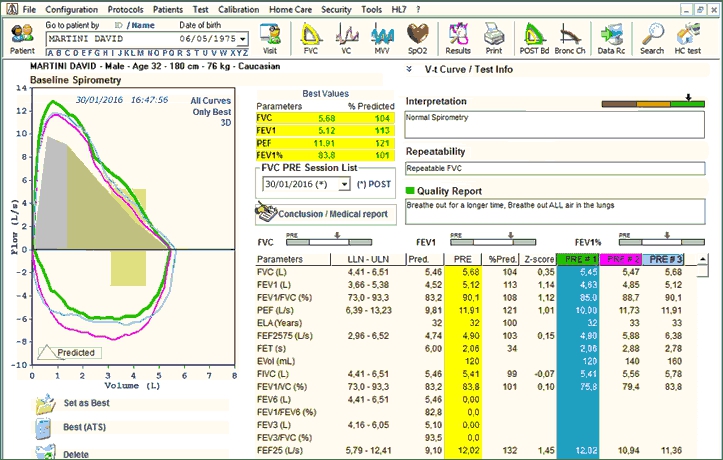Open the SpO2 oximetry test
This screenshot has width=723, height=460.
coord(420,36)
